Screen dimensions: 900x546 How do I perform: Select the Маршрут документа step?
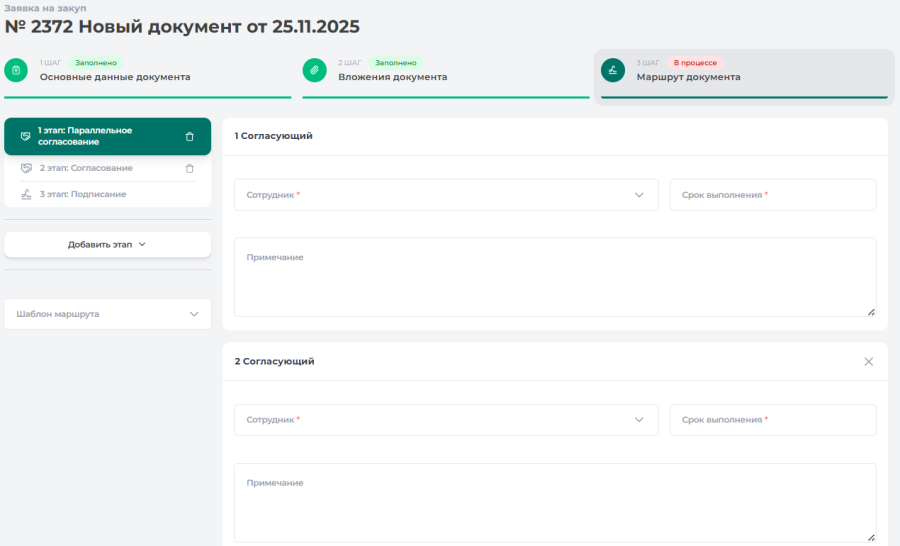pyautogui.click(x=688, y=77)
